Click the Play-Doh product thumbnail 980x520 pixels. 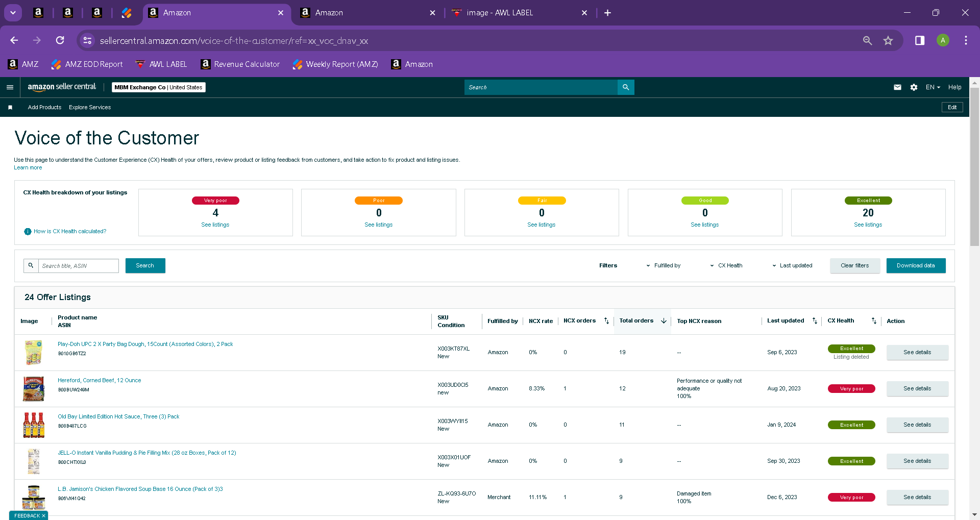pos(34,353)
